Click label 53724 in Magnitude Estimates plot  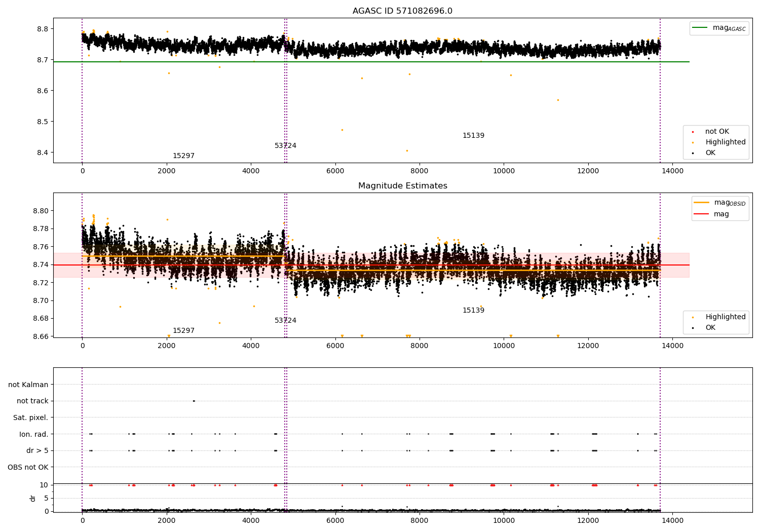click(285, 321)
